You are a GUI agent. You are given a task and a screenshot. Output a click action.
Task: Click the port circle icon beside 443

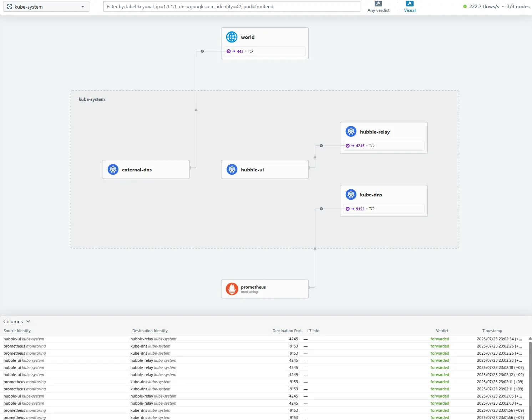coord(229,51)
